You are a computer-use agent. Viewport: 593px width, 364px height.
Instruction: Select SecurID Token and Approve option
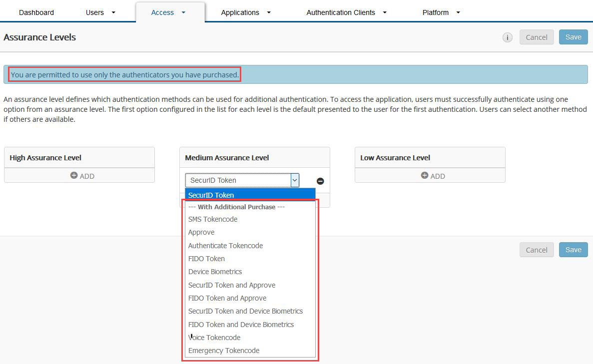pyautogui.click(x=231, y=285)
